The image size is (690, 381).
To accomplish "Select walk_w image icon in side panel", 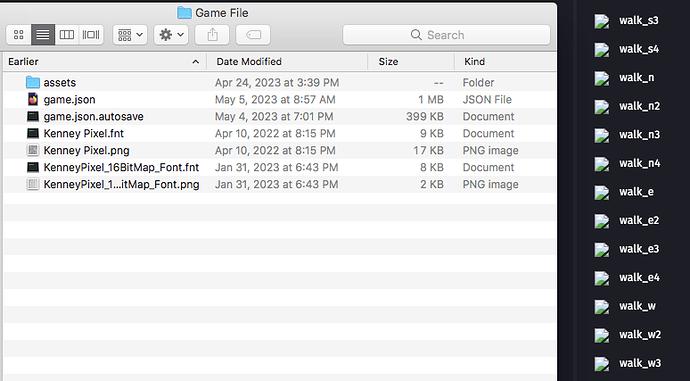I will pyautogui.click(x=602, y=307).
